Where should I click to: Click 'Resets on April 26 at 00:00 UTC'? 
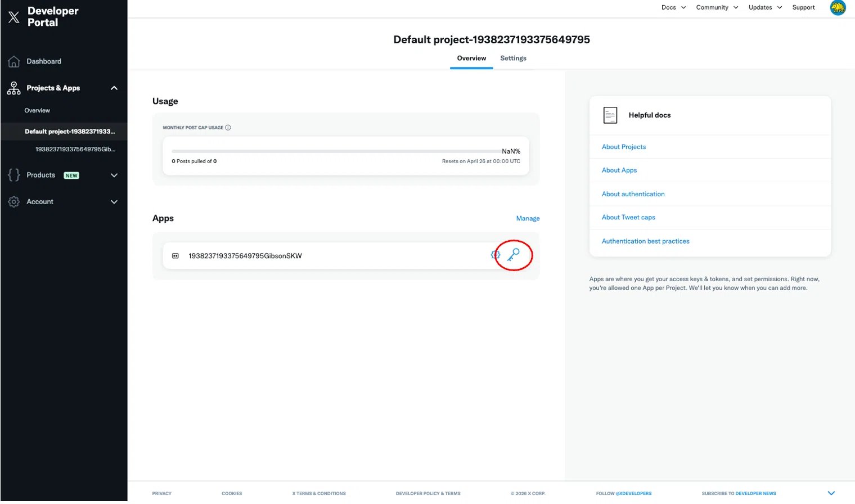click(481, 161)
